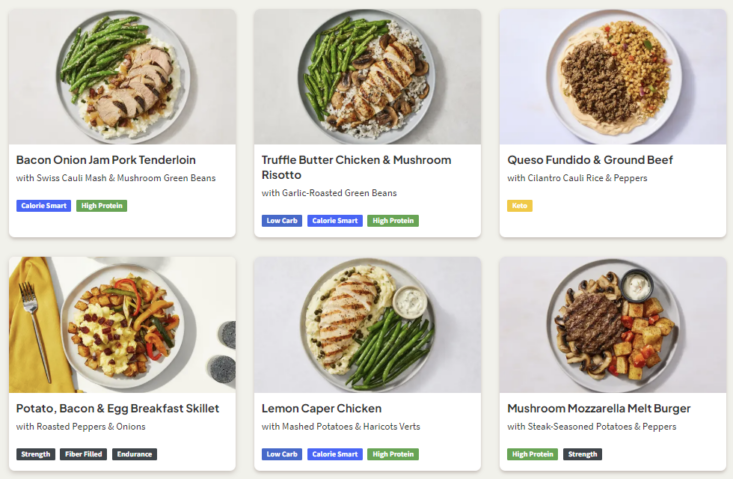The image size is (733, 479).
Task: Open the Truffle Butter Chicken Risotto photo
Action: tap(367, 77)
